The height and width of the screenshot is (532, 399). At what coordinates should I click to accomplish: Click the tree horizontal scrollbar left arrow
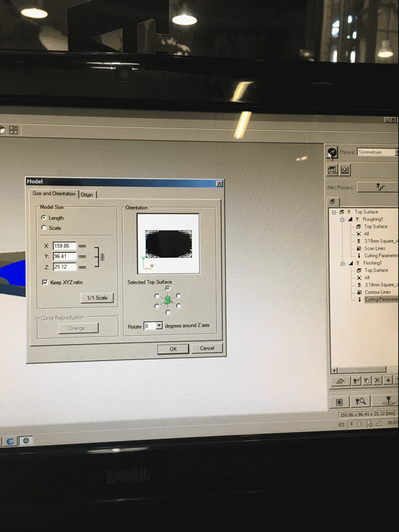pos(335,370)
